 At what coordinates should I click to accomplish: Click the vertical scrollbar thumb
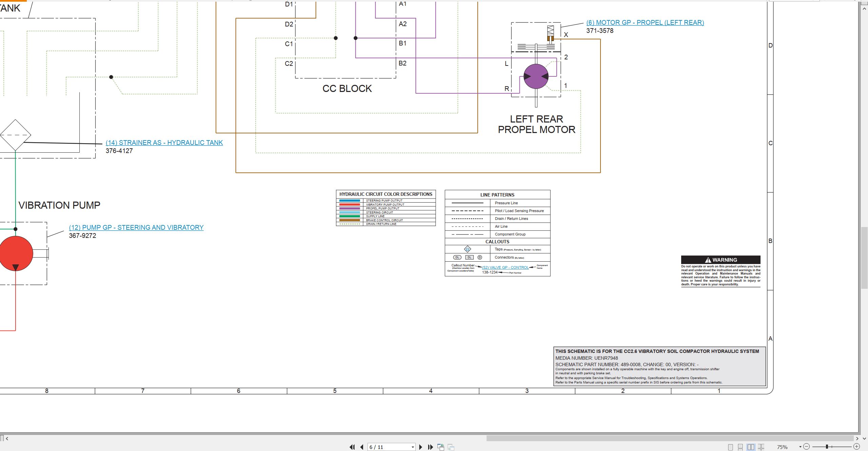click(x=864, y=258)
